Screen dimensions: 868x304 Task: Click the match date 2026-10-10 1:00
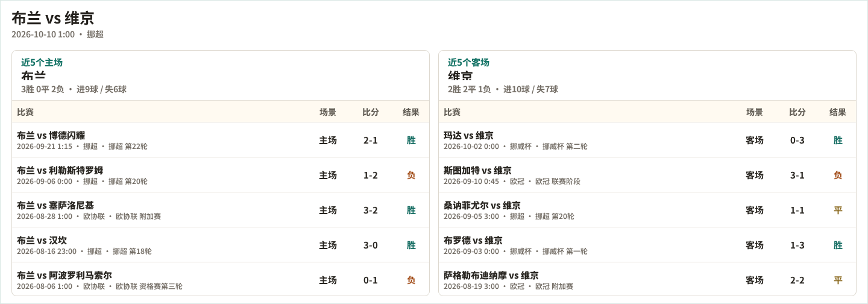43,34
